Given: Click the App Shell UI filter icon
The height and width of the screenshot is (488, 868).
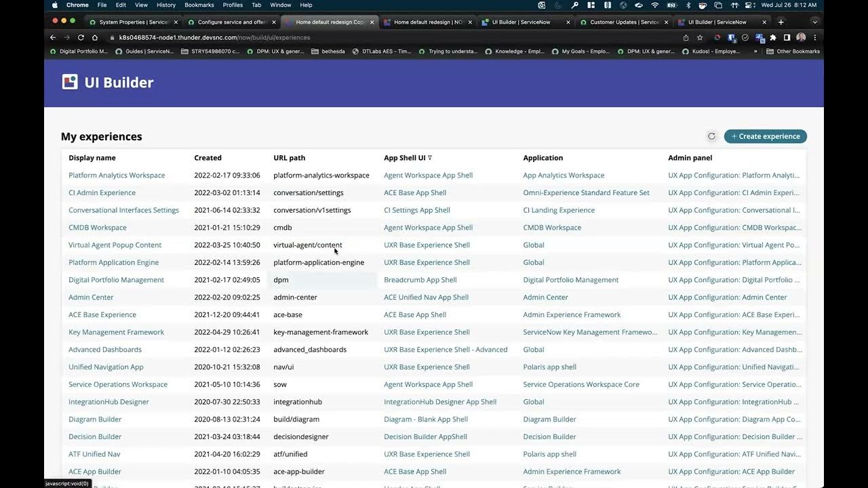Looking at the screenshot, I should click(430, 158).
